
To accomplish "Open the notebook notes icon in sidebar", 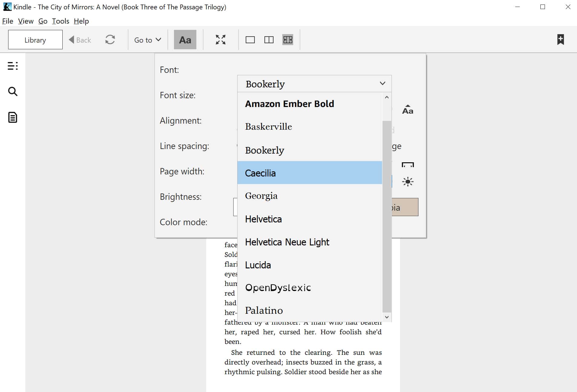I will [13, 117].
